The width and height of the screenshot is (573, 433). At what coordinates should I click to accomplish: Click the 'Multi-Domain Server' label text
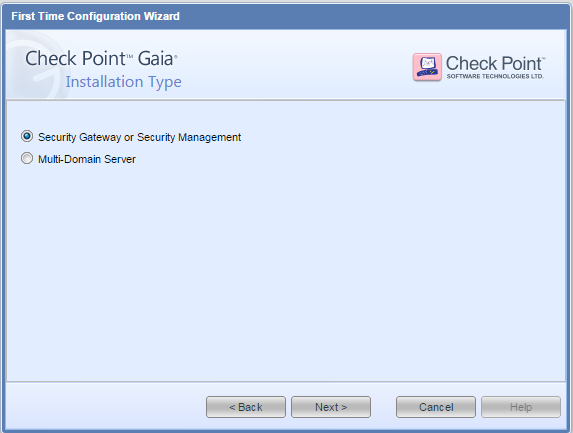tap(87, 159)
